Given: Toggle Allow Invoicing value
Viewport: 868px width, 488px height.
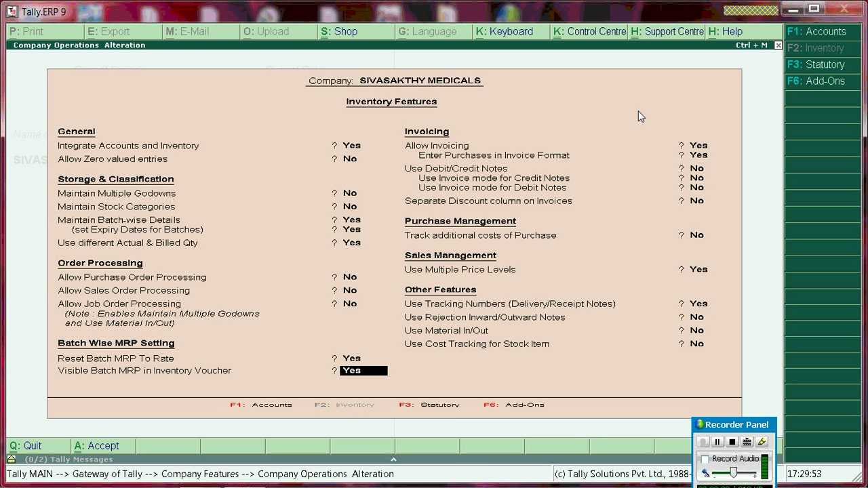Looking at the screenshot, I should tap(698, 146).
